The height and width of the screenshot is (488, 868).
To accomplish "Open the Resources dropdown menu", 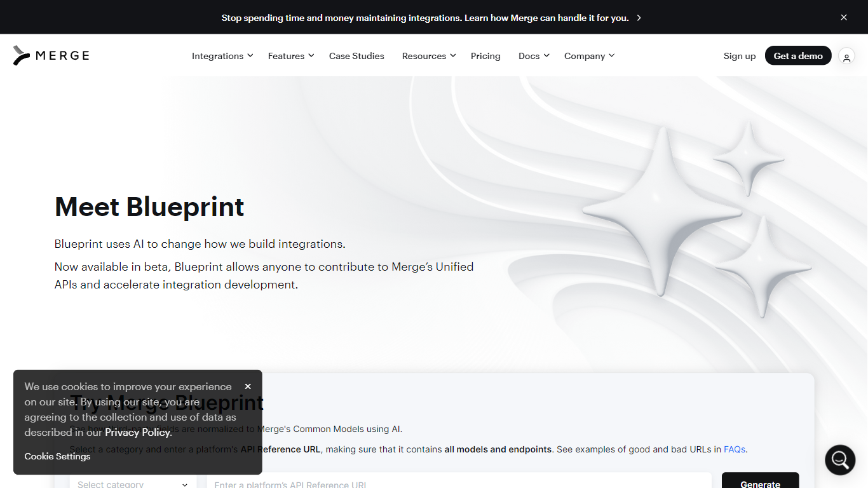I will point(429,56).
